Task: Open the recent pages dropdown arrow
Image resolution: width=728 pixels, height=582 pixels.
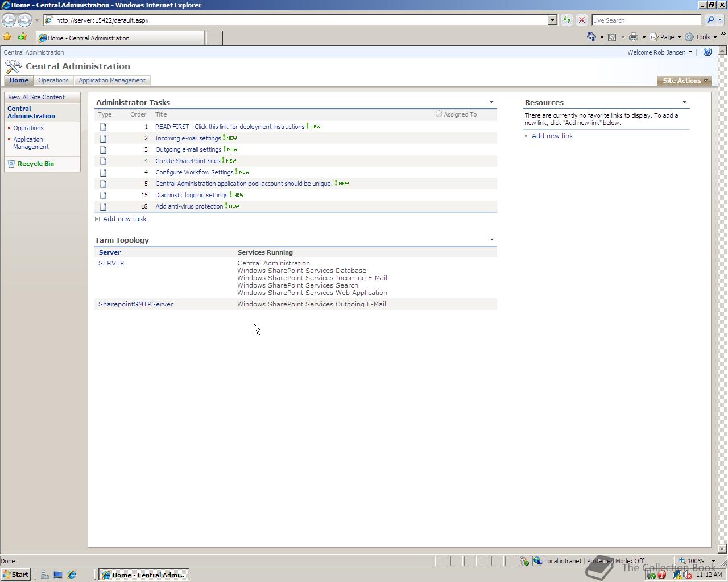Action: (x=37, y=20)
